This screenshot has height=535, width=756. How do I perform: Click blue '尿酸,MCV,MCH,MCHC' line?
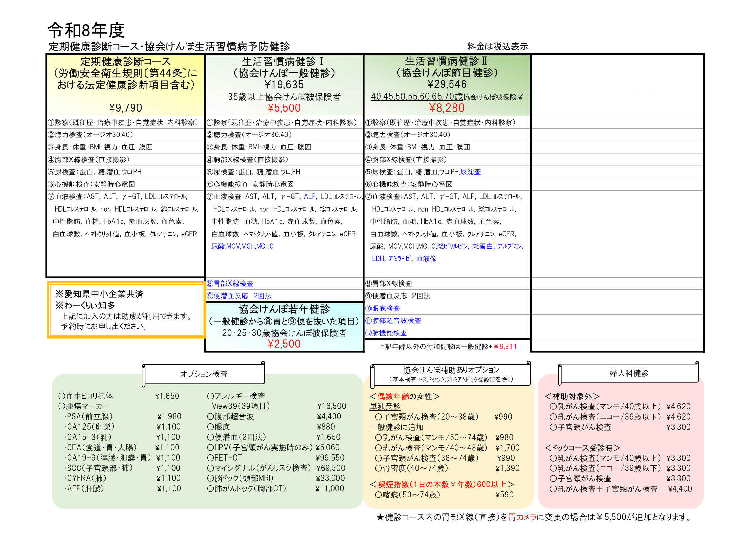tap(242, 246)
